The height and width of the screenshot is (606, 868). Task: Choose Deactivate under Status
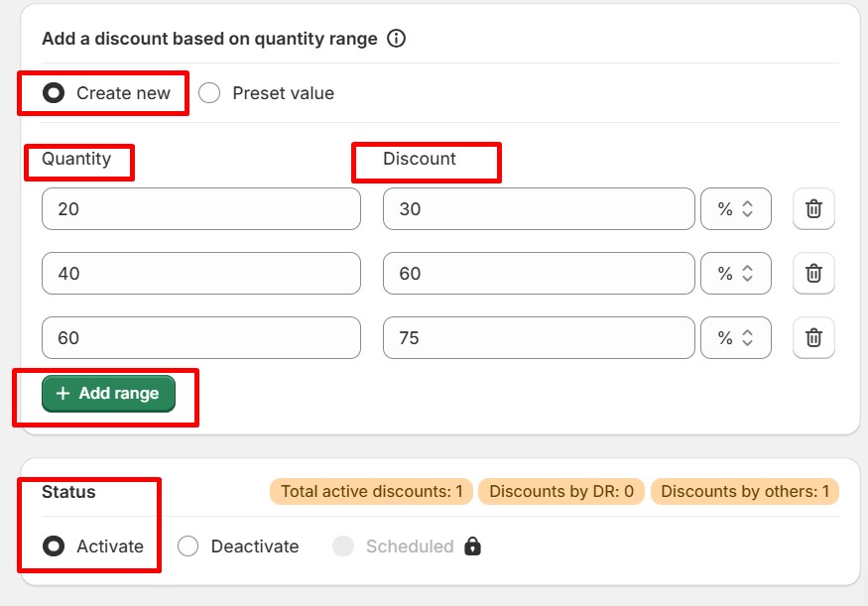coord(187,546)
